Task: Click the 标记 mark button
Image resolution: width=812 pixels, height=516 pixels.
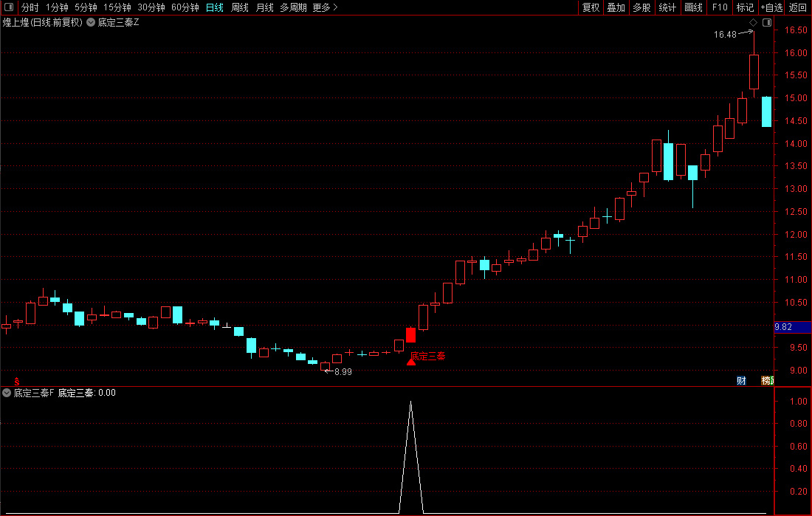Action: [x=746, y=7]
